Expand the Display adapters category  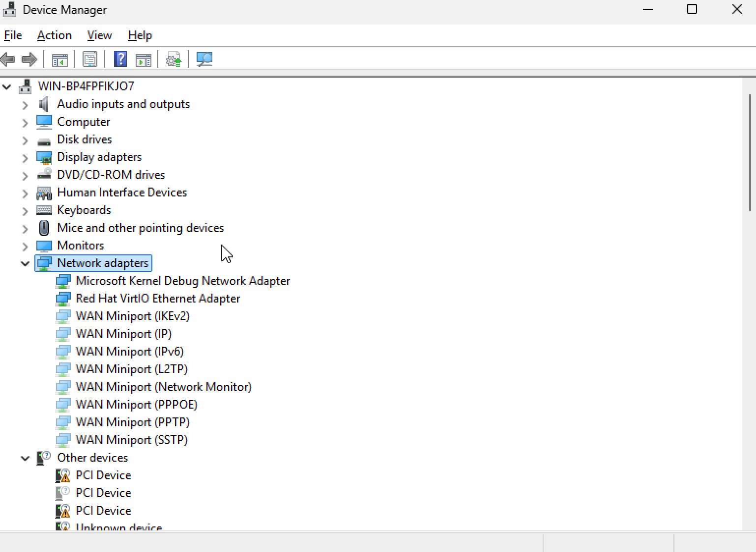(x=25, y=158)
